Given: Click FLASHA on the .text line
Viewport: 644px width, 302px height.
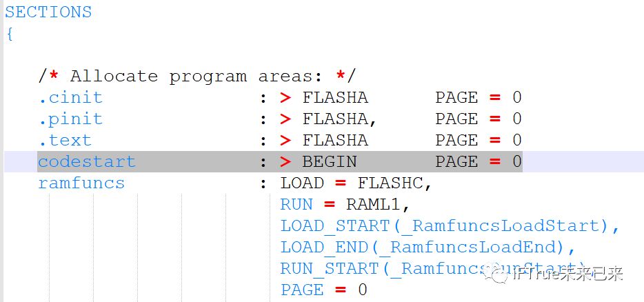Looking at the screenshot, I should [x=335, y=141].
